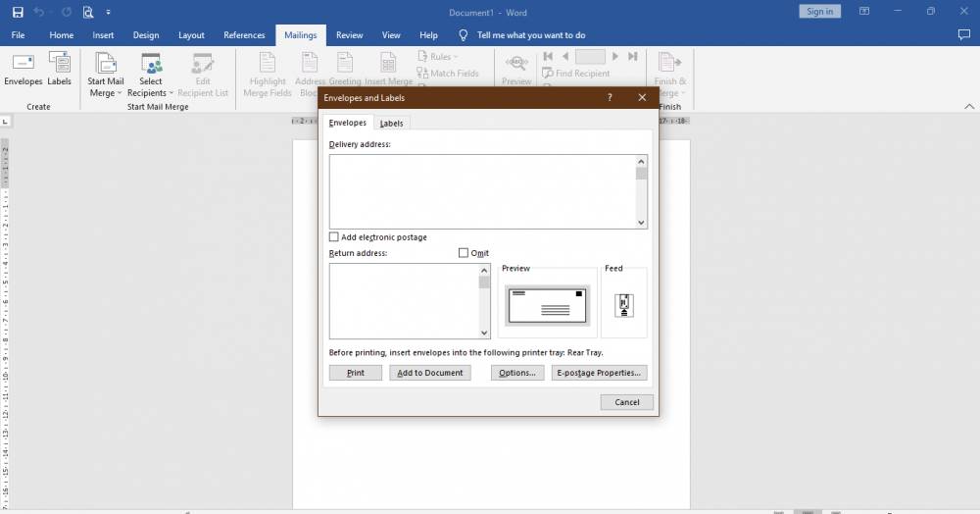This screenshot has width=980, height=514.
Task: Switch to the View tab
Action: (391, 35)
